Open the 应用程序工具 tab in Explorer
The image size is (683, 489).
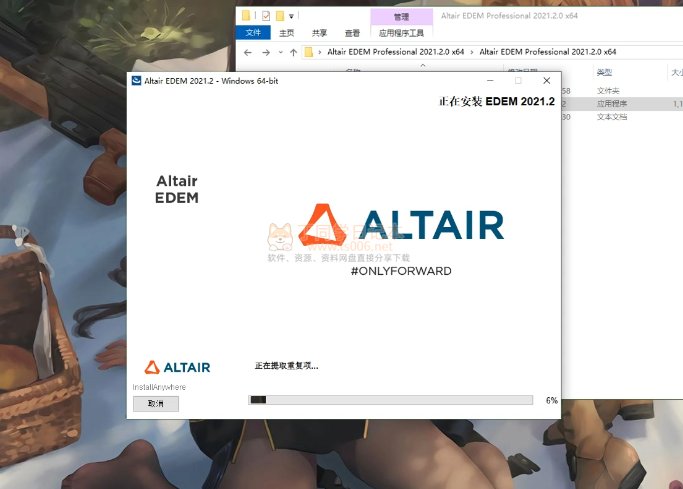401,33
